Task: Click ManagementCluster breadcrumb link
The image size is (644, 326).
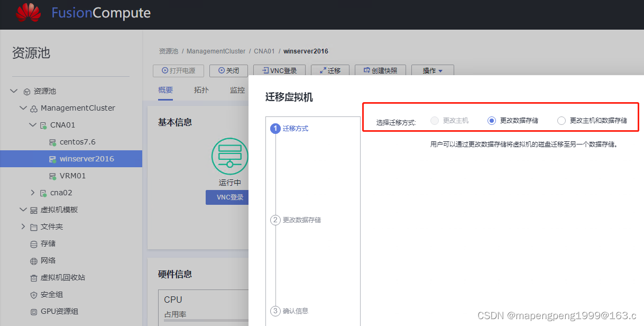Action: [x=216, y=51]
